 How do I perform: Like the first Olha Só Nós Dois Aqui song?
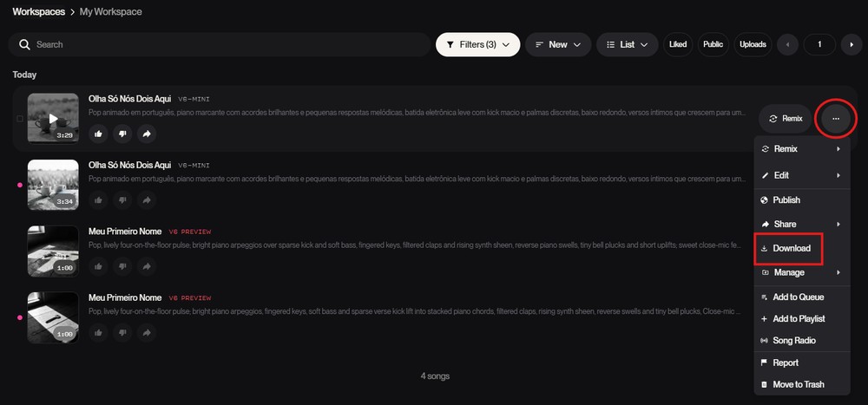(x=98, y=134)
